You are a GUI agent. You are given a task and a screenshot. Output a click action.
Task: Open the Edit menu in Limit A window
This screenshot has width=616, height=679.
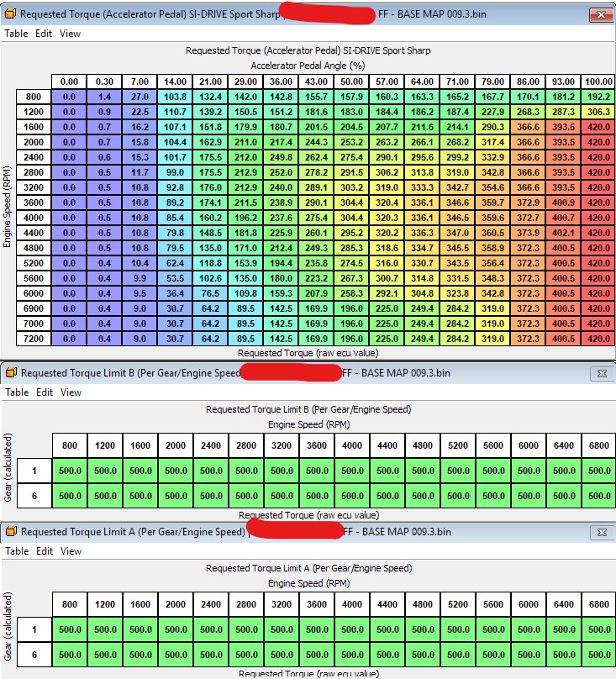click(44, 551)
